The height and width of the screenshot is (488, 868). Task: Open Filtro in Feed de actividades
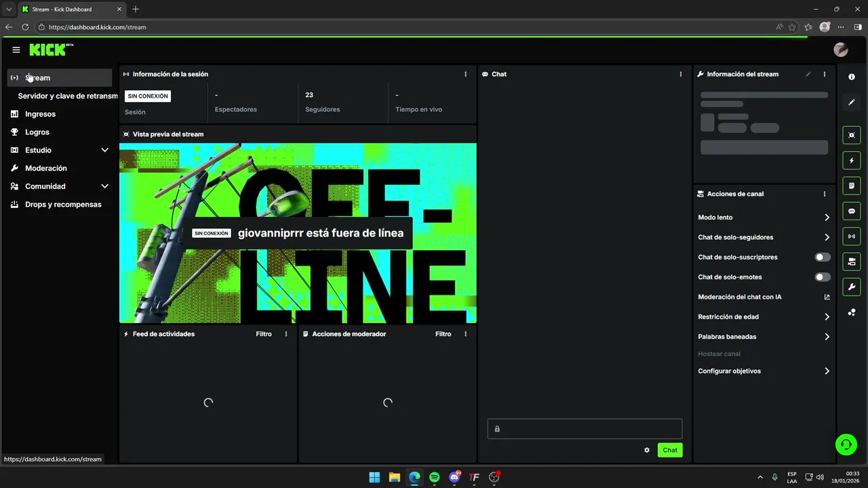click(x=264, y=334)
